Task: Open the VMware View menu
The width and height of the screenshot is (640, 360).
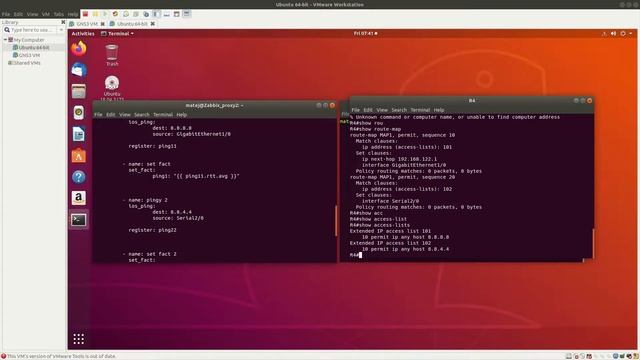Action: pyautogui.click(x=32, y=14)
